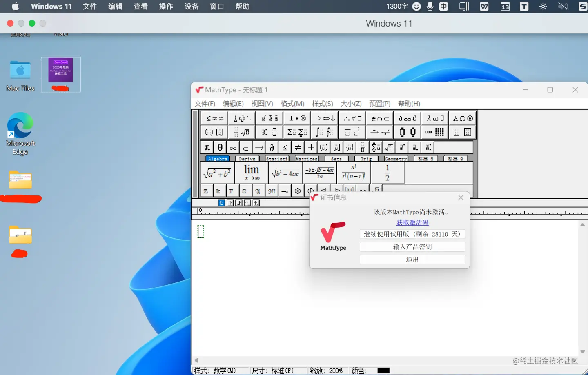Open the integral templates palette
This screenshot has width=588, height=375.
[x=325, y=132]
